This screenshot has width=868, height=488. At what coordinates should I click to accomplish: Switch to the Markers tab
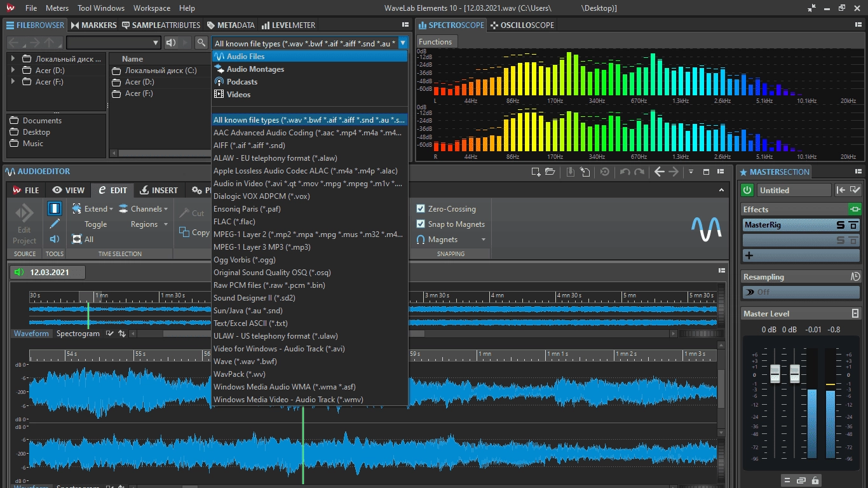coord(93,25)
